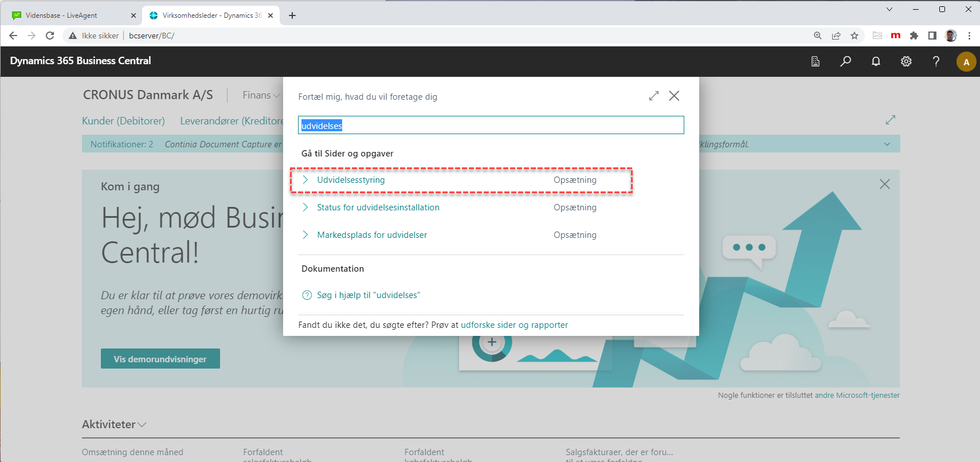Click the help question-mark icon beside Søg i hjælp

[307, 295]
